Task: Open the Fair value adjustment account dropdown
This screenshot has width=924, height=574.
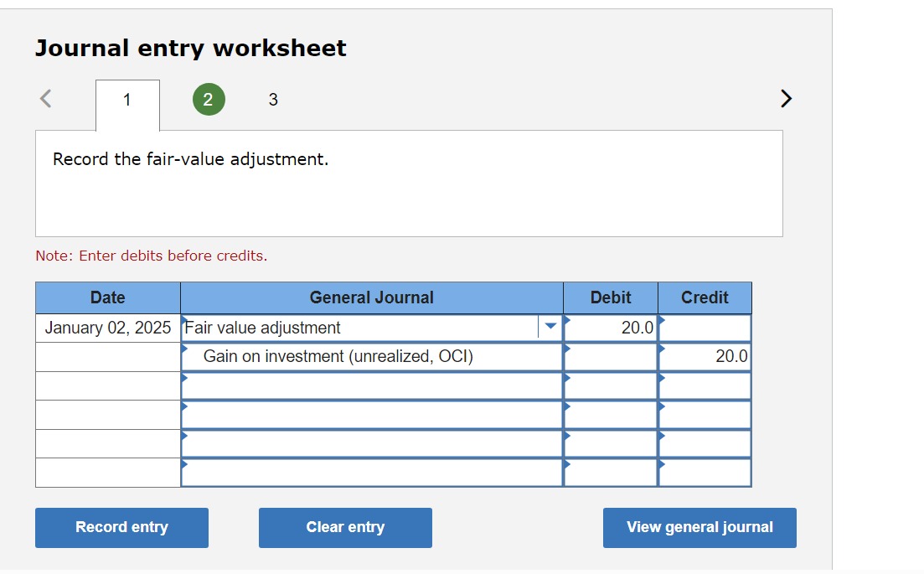Action: tap(550, 328)
